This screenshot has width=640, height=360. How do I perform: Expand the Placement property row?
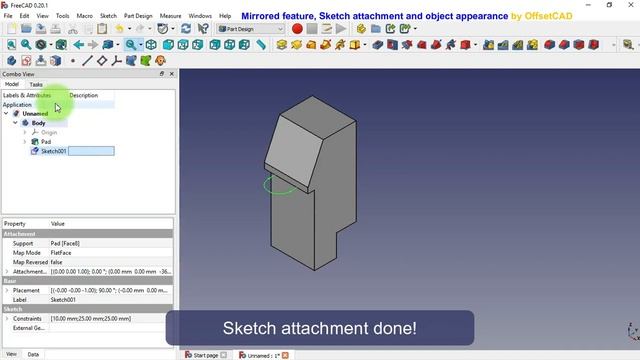click(7, 290)
